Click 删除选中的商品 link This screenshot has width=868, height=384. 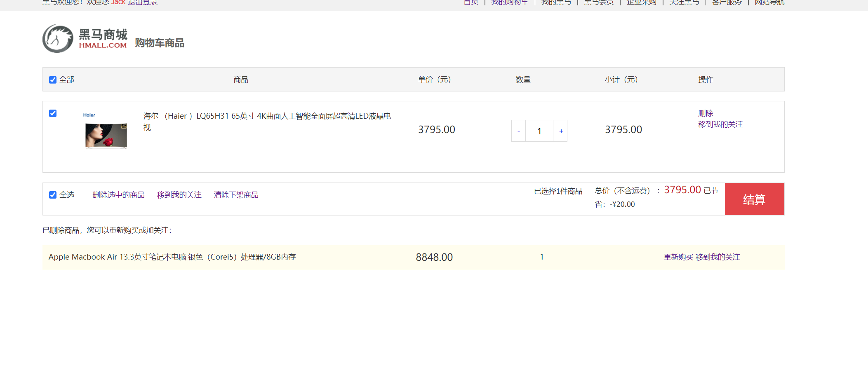point(118,195)
